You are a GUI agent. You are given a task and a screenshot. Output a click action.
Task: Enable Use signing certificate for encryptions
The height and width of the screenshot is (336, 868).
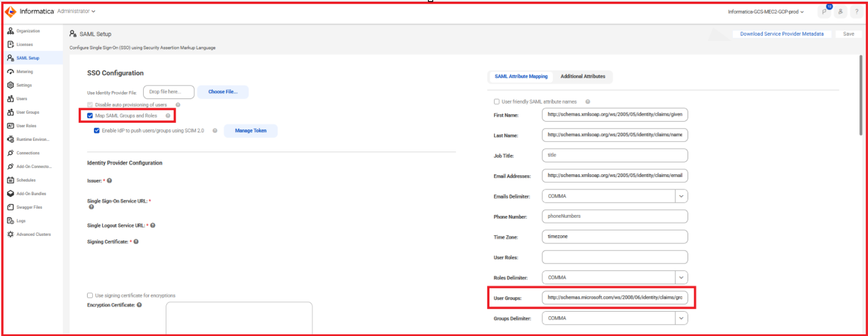pyautogui.click(x=90, y=295)
